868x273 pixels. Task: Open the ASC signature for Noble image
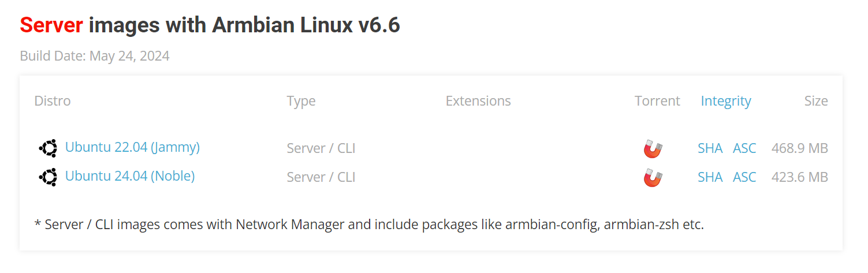click(x=744, y=177)
